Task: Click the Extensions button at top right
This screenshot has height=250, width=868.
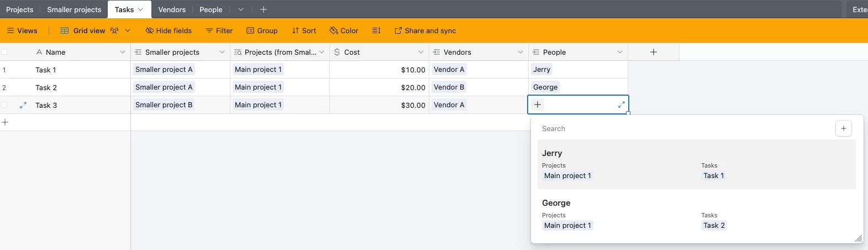Action: click(x=859, y=9)
